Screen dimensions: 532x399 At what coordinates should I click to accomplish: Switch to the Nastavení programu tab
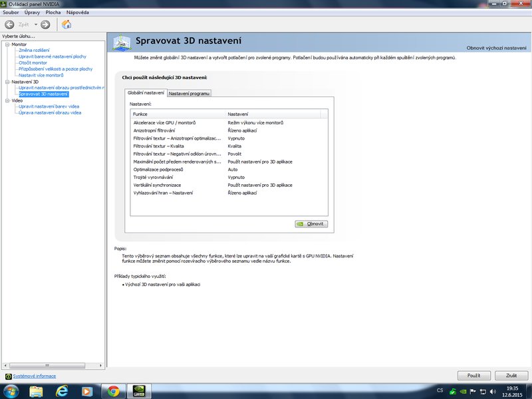[x=190, y=94]
